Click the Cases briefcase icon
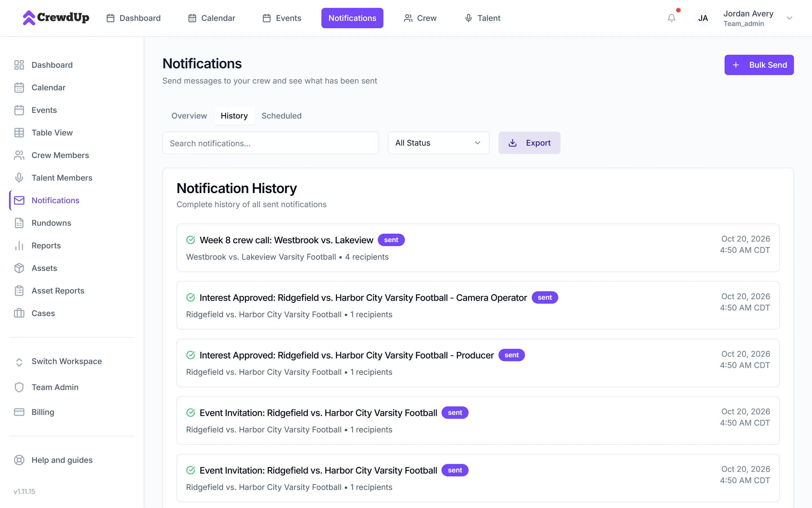 pos(19,313)
